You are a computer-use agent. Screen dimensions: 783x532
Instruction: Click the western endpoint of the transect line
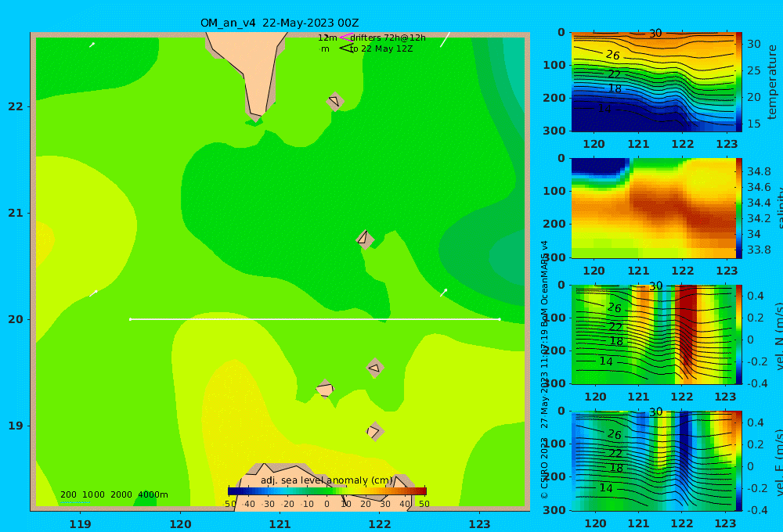click(x=130, y=319)
